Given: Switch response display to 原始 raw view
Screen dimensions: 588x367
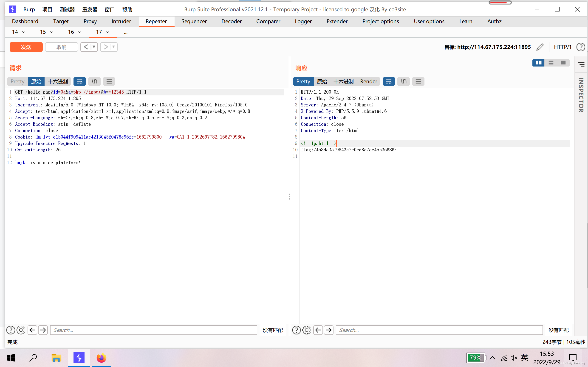Looking at the screenshot, I should (322, 81).
